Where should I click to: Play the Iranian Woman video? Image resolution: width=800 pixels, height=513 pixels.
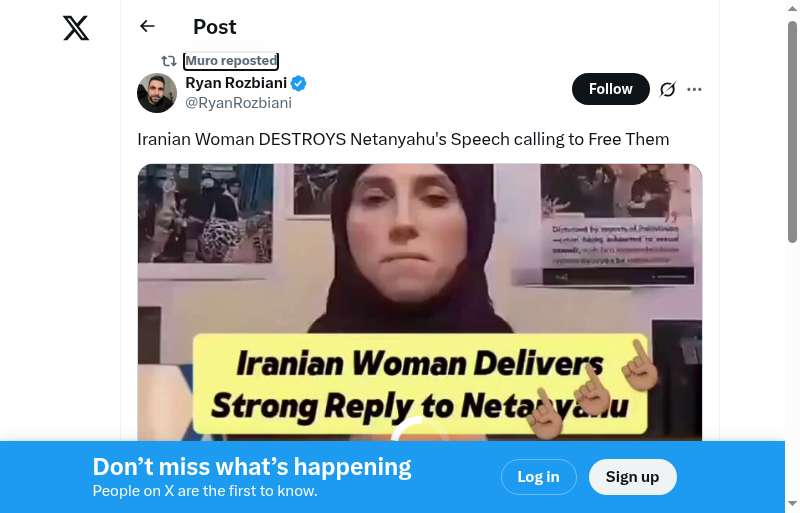420,302
